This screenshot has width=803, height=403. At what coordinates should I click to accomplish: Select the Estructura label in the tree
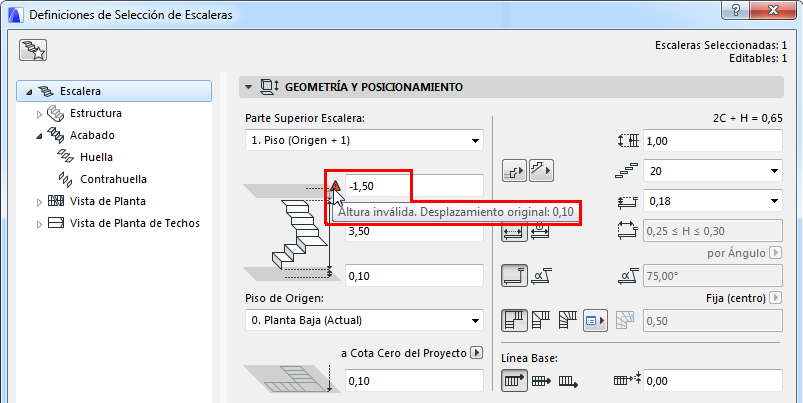(x=96, y=113)
